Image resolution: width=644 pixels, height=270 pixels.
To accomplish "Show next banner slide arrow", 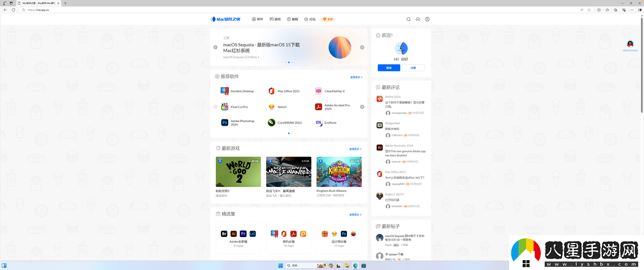I will (x=362, y=48).
